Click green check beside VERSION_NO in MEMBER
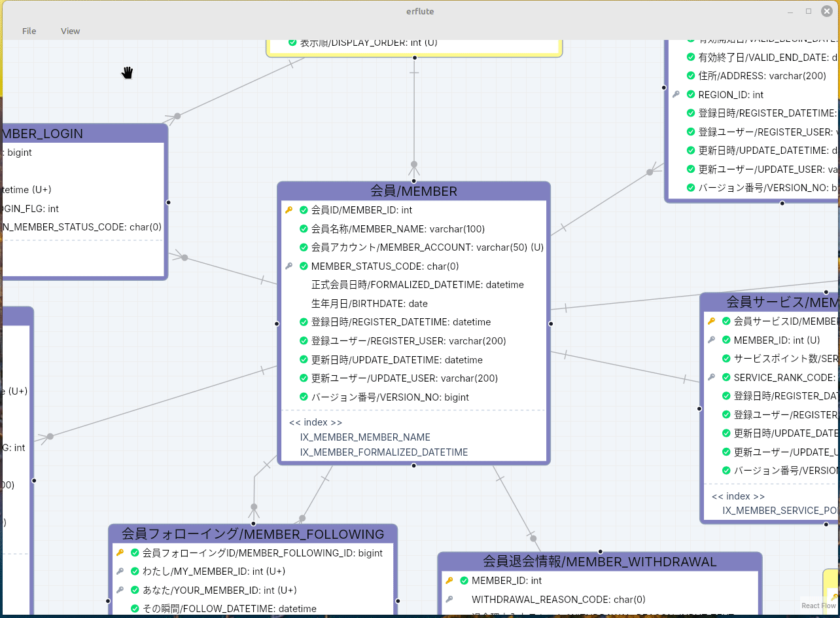 pyautogui.click(x=304, y=397)
